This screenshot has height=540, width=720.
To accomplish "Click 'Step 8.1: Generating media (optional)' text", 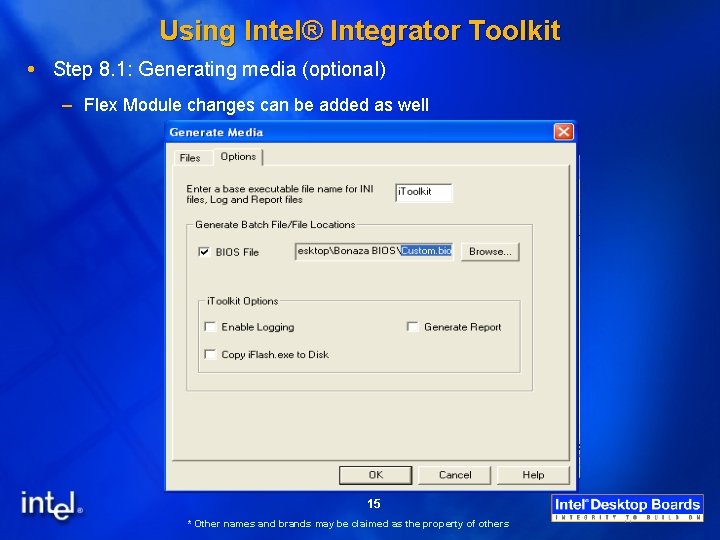I will click(x=219, y=69).
